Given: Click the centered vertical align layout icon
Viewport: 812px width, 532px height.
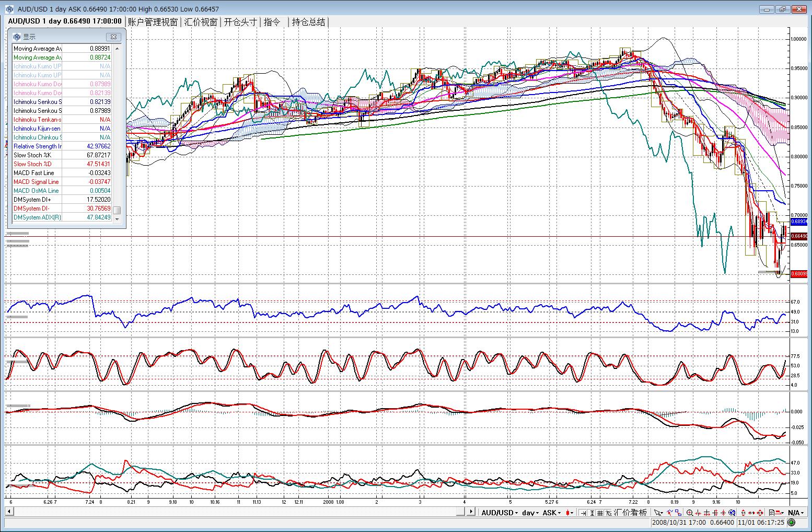Looking at the screenshot, I should point(591,513).
